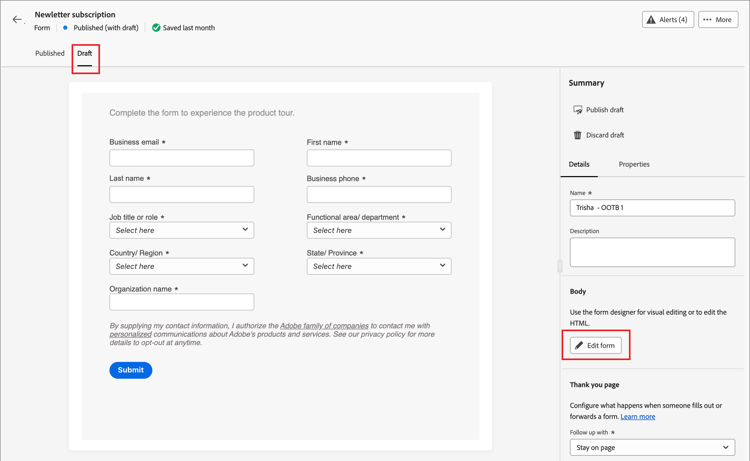Open the More options ellipsis menu
Screen dimensions: 750x461
tap(718, 20)
